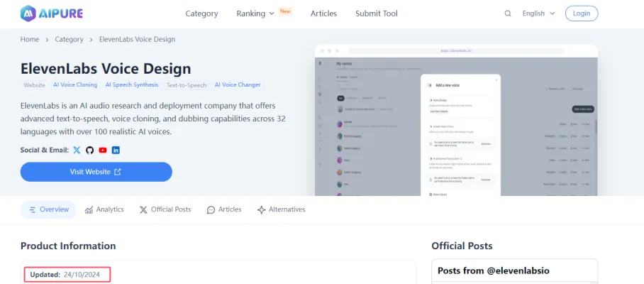This screenshot has height=284, width=644.
Task: Select the AI Voice Cloning tag
Action: coord(75,85)
